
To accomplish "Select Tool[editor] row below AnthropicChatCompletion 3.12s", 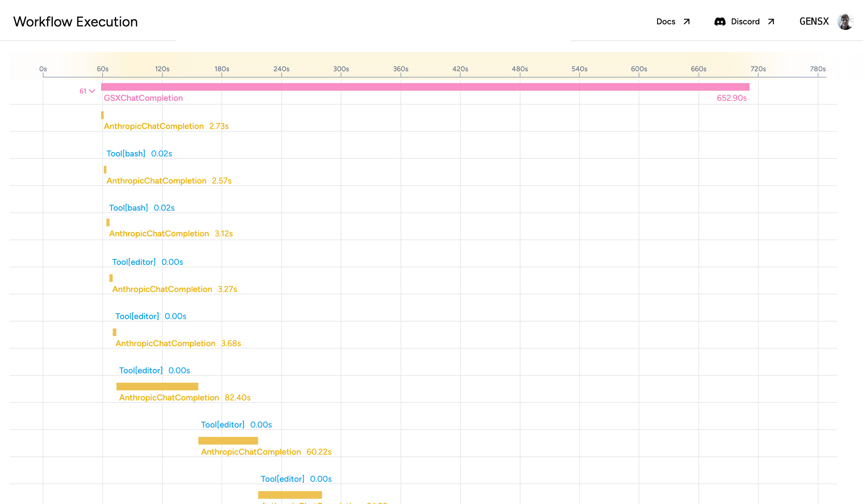I will point(147,262).
